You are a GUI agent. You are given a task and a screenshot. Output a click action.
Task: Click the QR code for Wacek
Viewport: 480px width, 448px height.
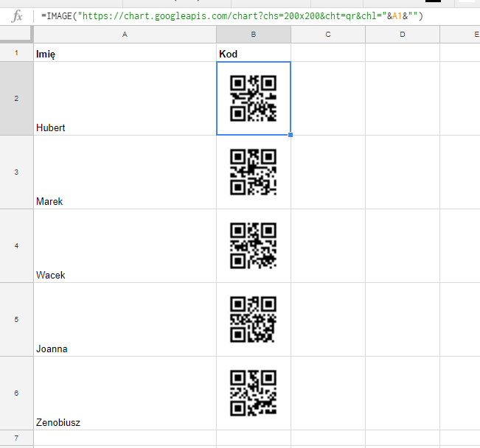[253, 245]
